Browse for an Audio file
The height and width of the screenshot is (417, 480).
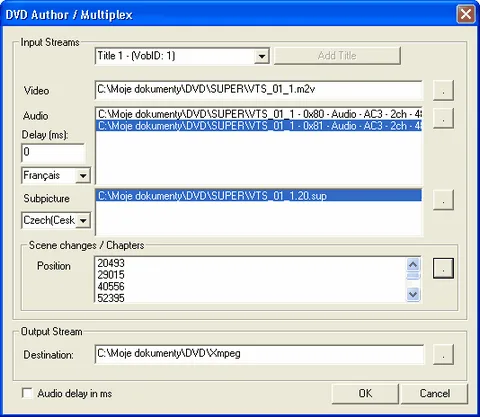(x=443, y=118)
